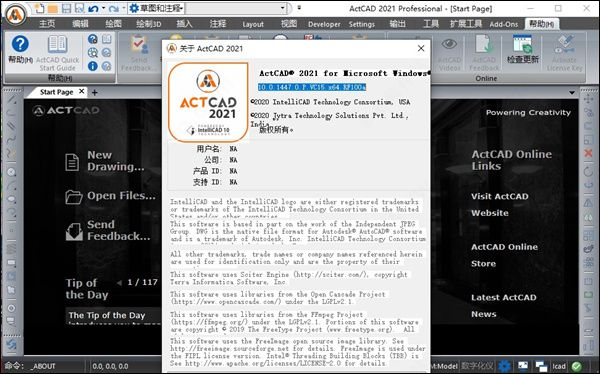Open the 工具 ribbon tab
Screen dimensions: 600x374
[x=431, y=24]
